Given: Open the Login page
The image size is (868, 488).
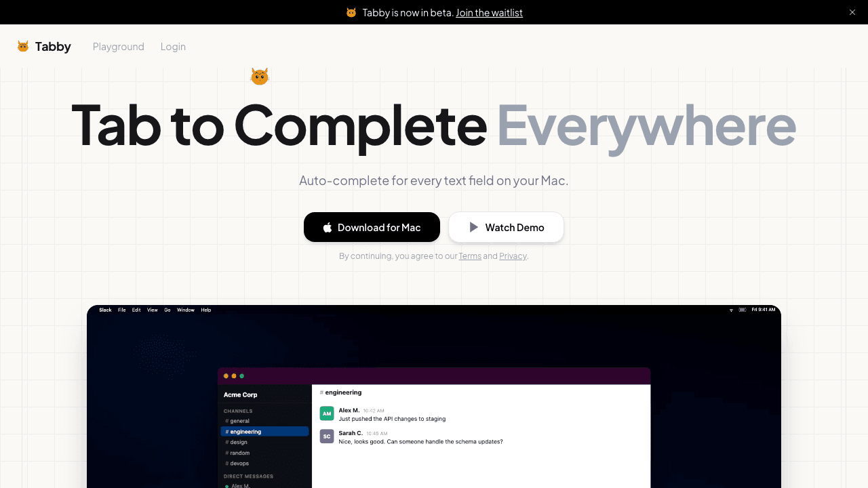Looking at the screenshot, I should 173,46.
